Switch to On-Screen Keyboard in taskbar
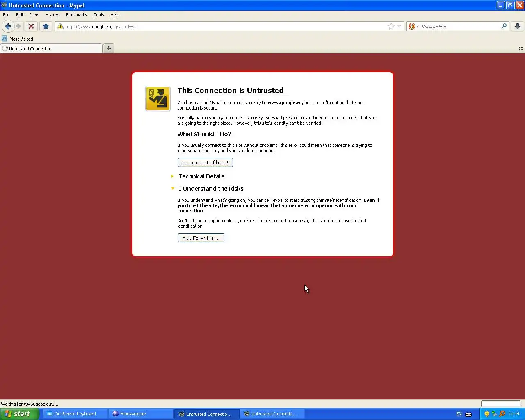 pyautogui.click(x=75, y=414)
